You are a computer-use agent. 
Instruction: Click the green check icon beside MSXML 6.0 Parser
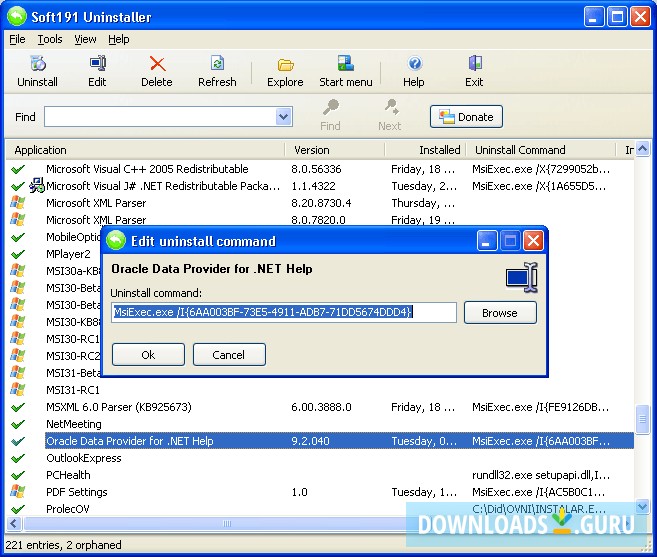[18, 407]
